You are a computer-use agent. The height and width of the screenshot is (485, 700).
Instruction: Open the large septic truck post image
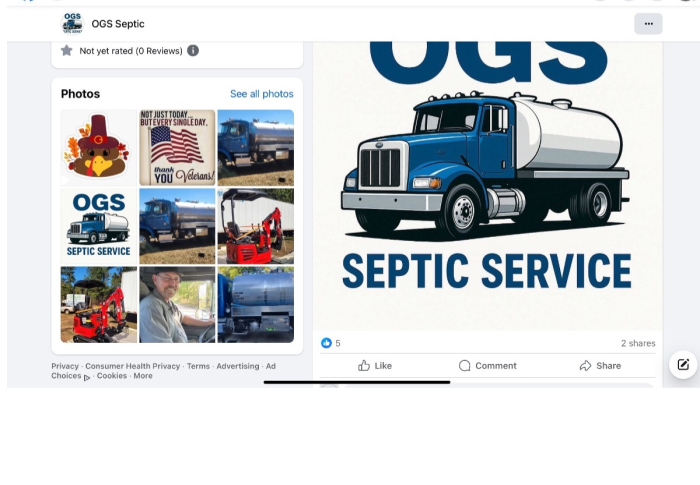pyautogui.click(x=488, y=186)
